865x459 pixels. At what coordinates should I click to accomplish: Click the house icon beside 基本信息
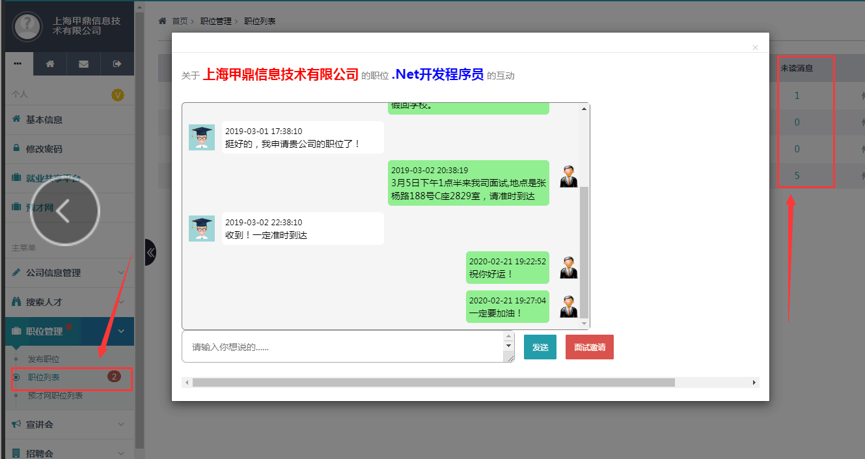click(16, 119)
